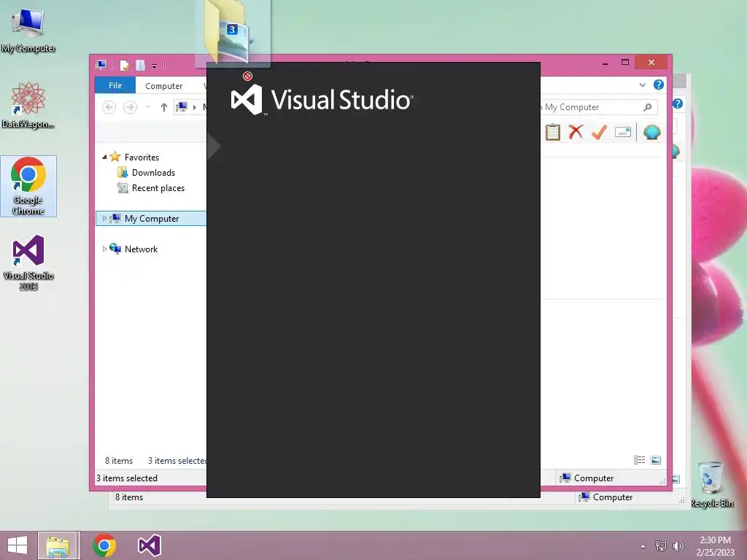Image resolution: width=747 pixels, height=560 pixels.
Task: Expand the address bar breadcrumb chevron
Action: point(194,107)
